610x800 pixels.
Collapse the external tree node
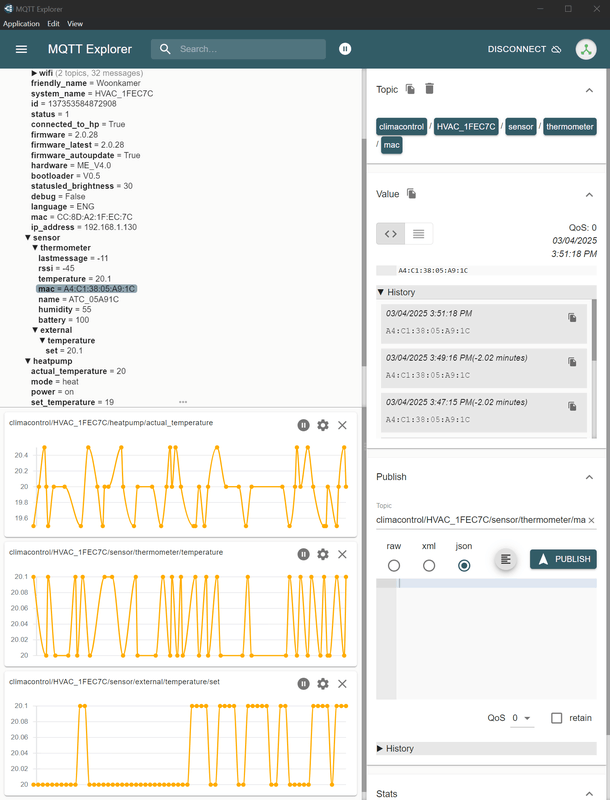pos(35,330)
